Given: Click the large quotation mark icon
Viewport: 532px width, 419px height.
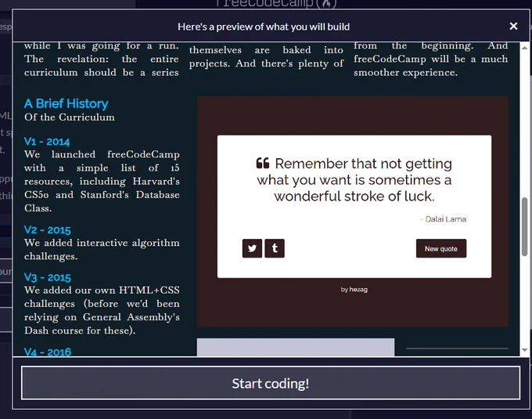Looking at the screenshot, I should point(263,164).
